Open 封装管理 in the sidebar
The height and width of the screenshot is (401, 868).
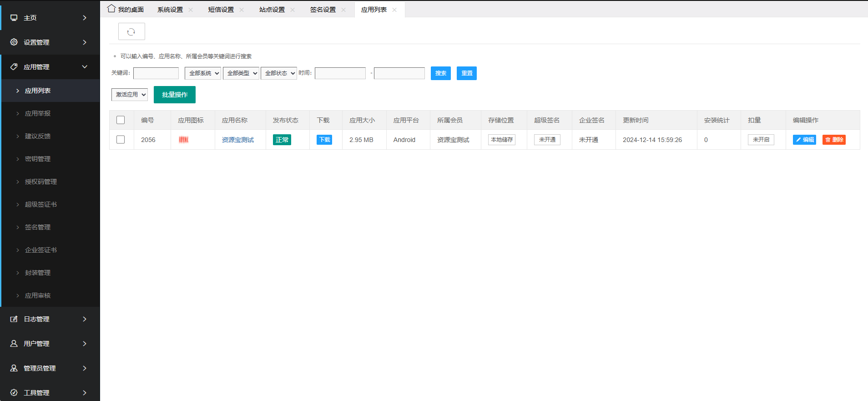(x=50, y=273)
